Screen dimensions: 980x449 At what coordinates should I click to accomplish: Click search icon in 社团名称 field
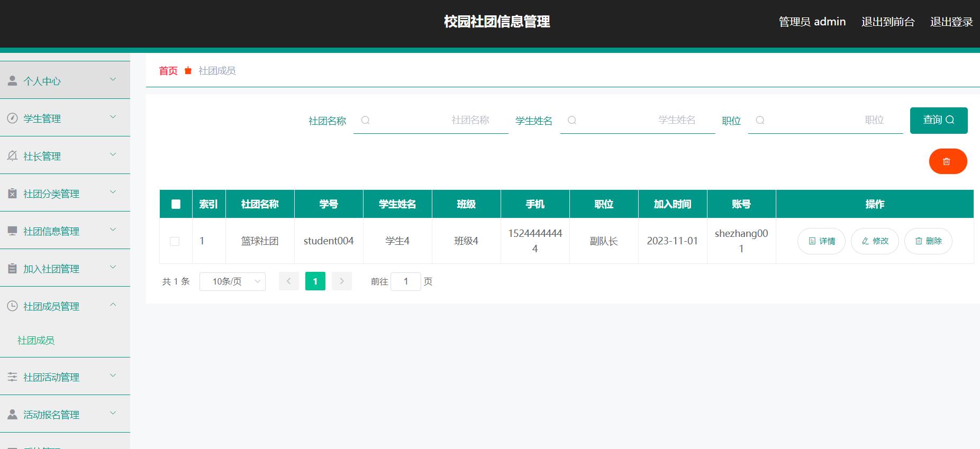coord(365,120)
